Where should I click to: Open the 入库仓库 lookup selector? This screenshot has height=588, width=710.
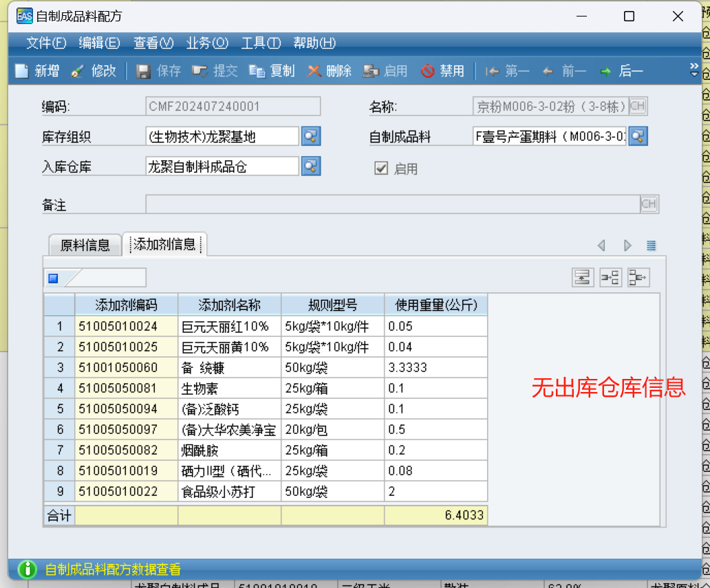(x=312, y=166)
